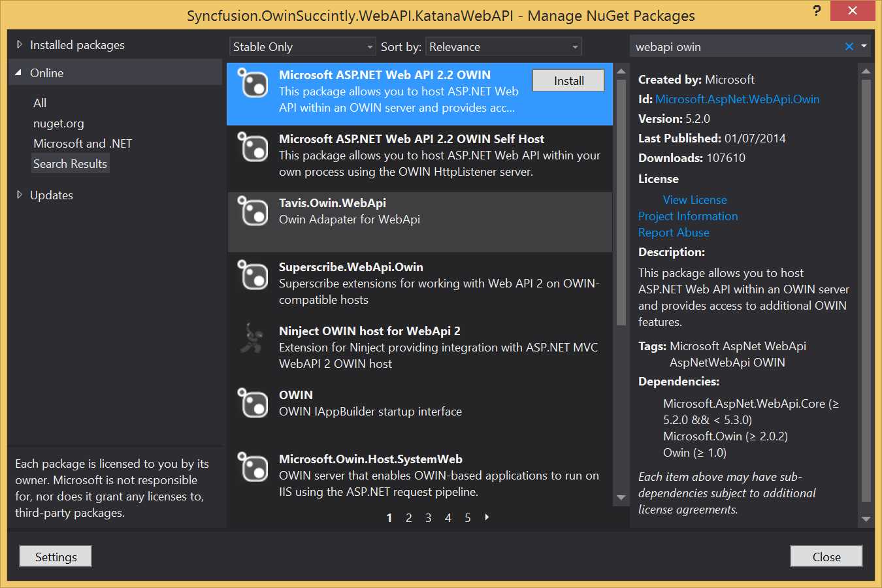882x588 pixels.
Task: Go to next results page arrow
Action: pos(487,517)
